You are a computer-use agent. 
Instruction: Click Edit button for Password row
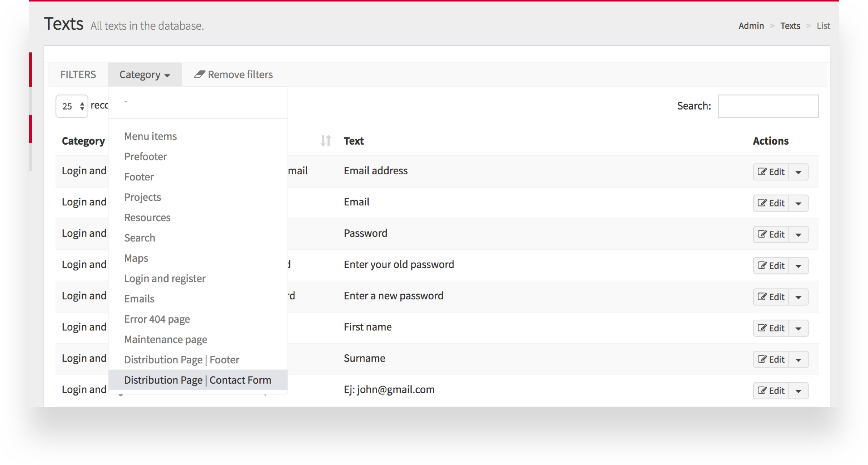click(771, 234)
